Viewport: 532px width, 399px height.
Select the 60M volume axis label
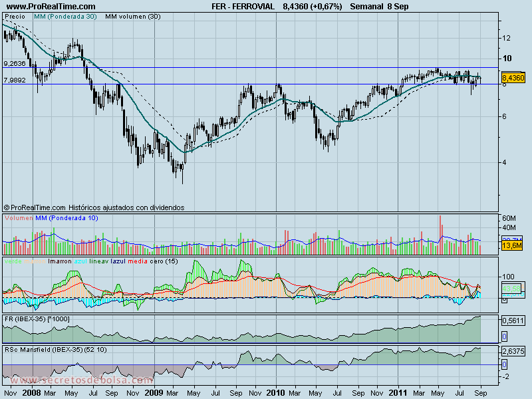[x=509, y=218]
